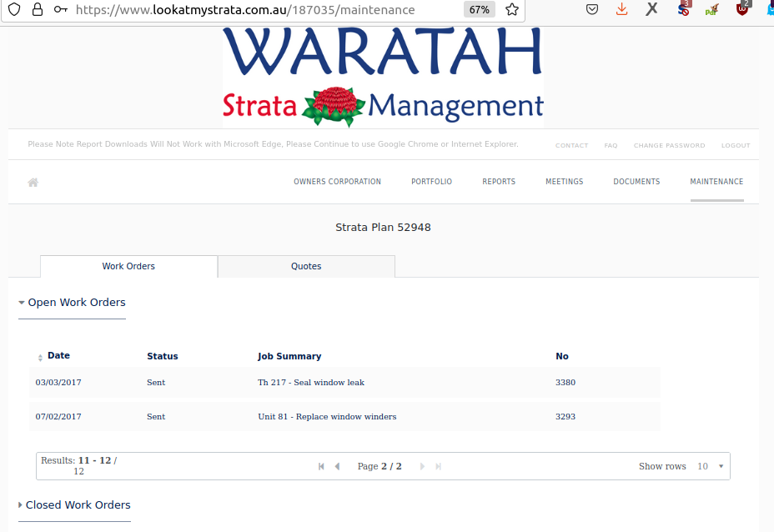The height and width of the screenshot is (532, 774).
Task: Click Sent status in the 3293 row
Action: pyautogui.click(x=156, y=417)
